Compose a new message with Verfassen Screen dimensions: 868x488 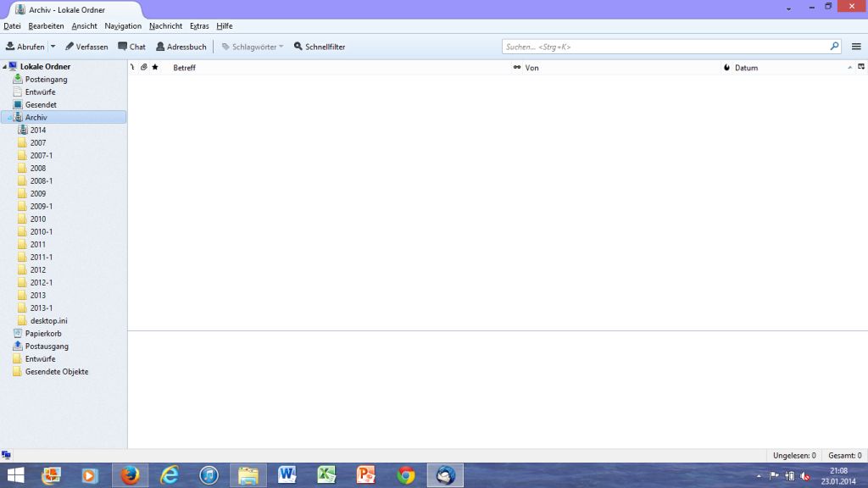[x=86, y=47]
